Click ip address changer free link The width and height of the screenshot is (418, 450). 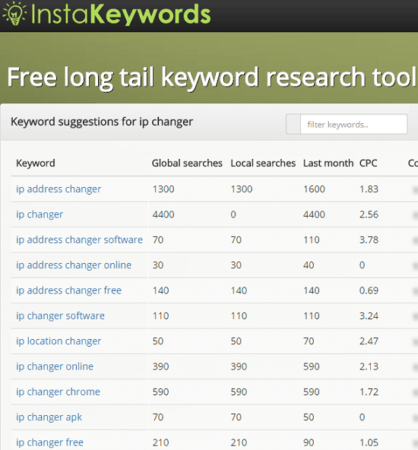(69, 291)
